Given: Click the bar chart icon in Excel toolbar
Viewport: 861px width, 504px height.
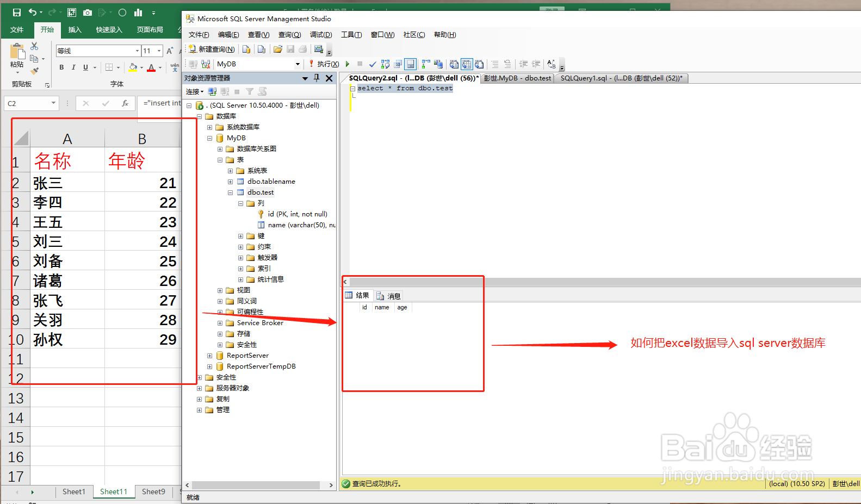Looking at the screenshot, I should 138,13.
